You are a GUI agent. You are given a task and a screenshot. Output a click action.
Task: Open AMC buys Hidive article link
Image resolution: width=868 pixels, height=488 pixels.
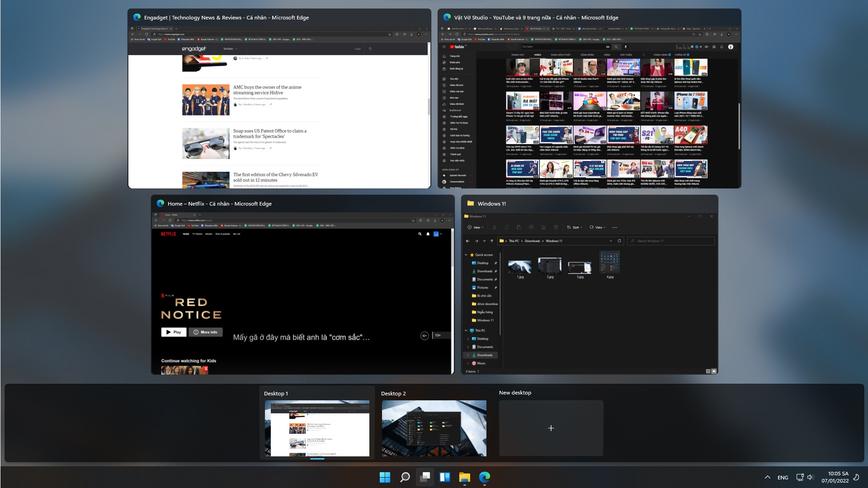coord(267,90)
